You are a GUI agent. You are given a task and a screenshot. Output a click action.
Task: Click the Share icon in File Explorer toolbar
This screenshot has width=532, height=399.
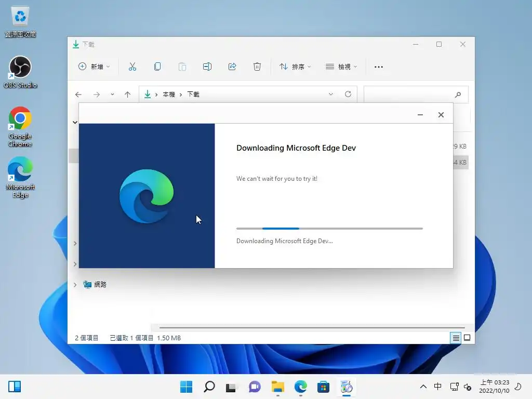point(232,66)
